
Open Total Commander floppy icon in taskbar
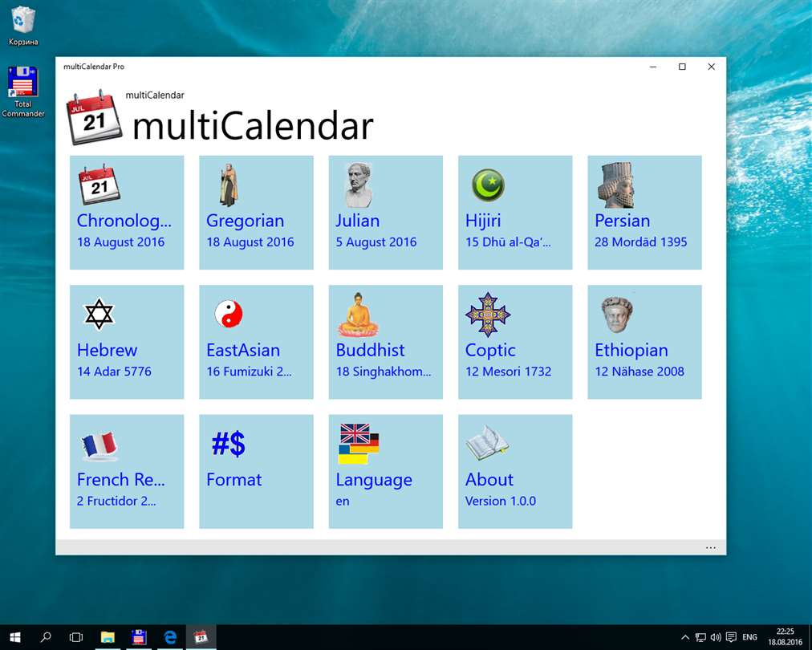139,637
